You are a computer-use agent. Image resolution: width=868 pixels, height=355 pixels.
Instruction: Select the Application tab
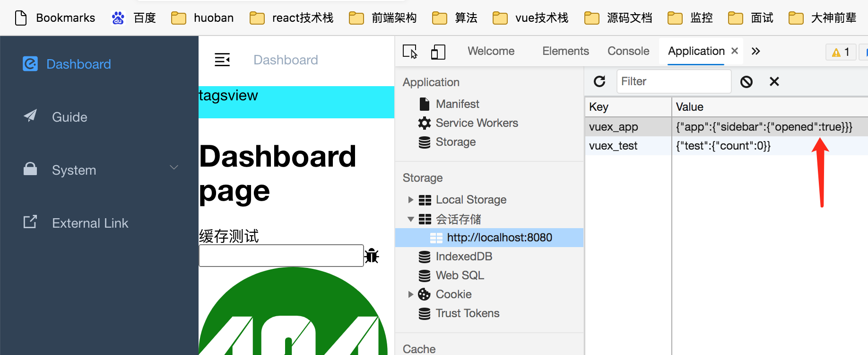696,51
